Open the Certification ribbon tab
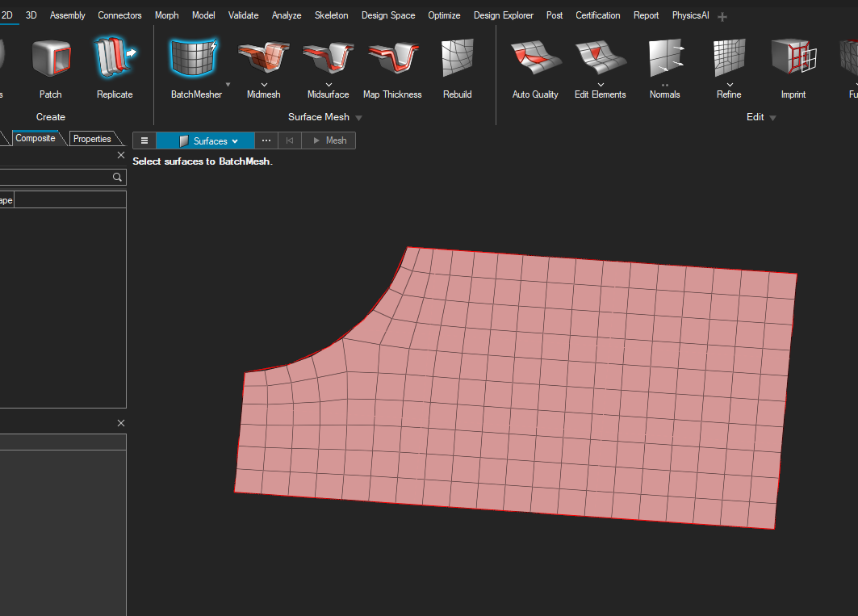The image size is (858, 616). click(597, 15)
